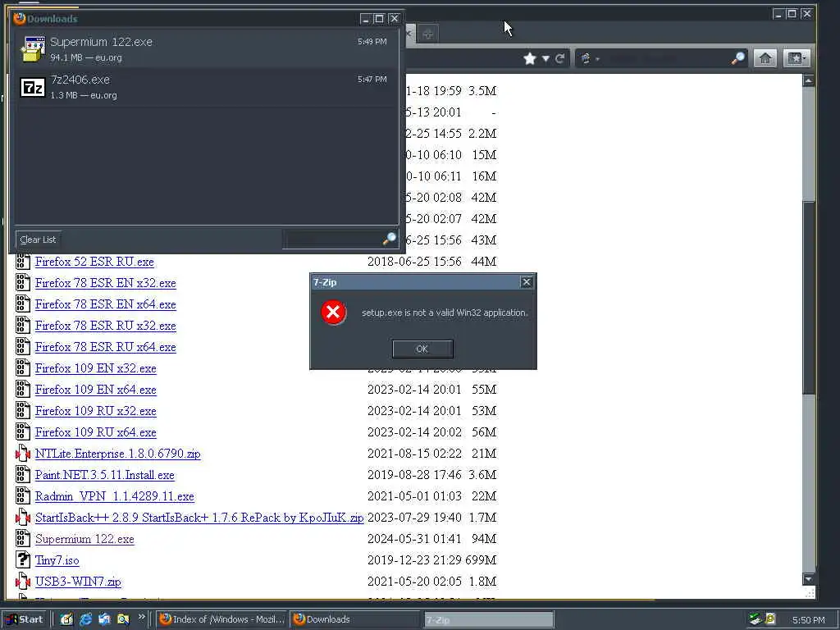Image resolution: width=840 pixels, height=630 pixels.
Task: Expand the Quick Launch overflow chevron
Action: pos(141,617)
